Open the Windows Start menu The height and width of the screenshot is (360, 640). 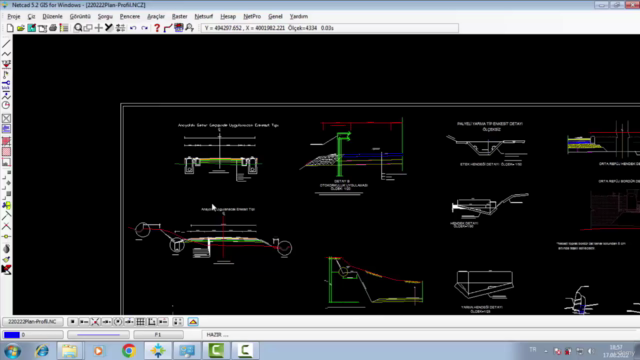point(13,351)
